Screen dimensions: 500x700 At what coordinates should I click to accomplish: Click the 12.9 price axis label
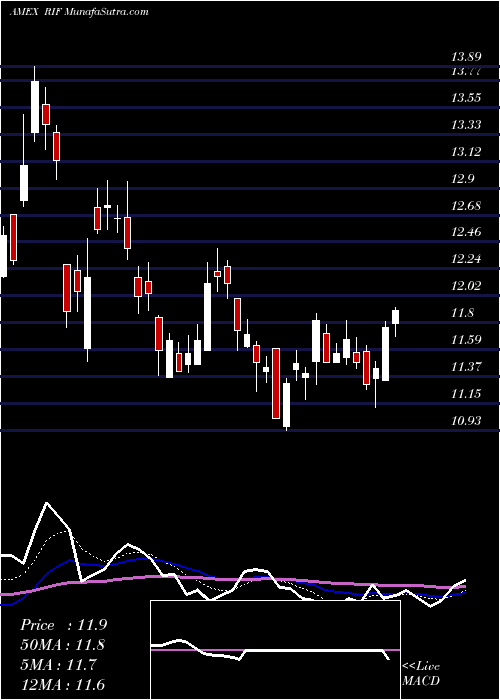click(462, 179)
